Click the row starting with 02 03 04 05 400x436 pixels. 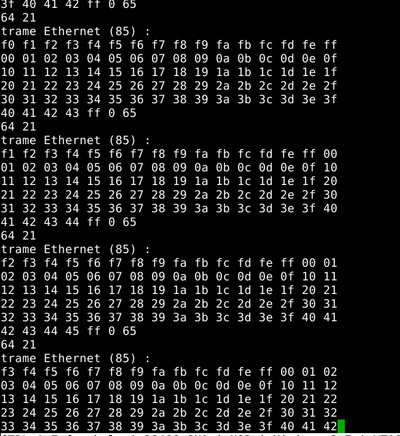pos(169,276)
